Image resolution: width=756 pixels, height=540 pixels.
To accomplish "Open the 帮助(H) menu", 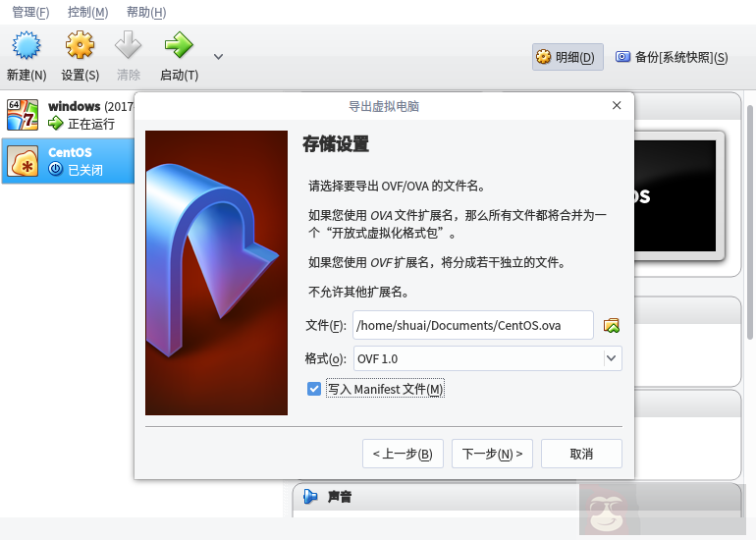I will [x=146, y=12].
